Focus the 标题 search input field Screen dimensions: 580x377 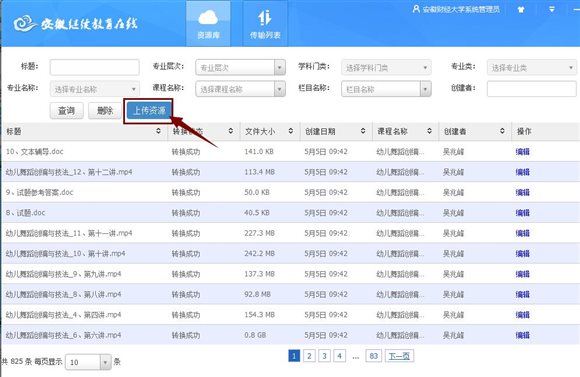[95, 67]
